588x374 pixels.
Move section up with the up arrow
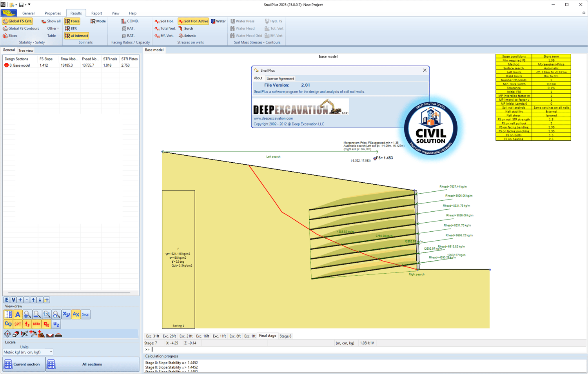click(33, 300)
